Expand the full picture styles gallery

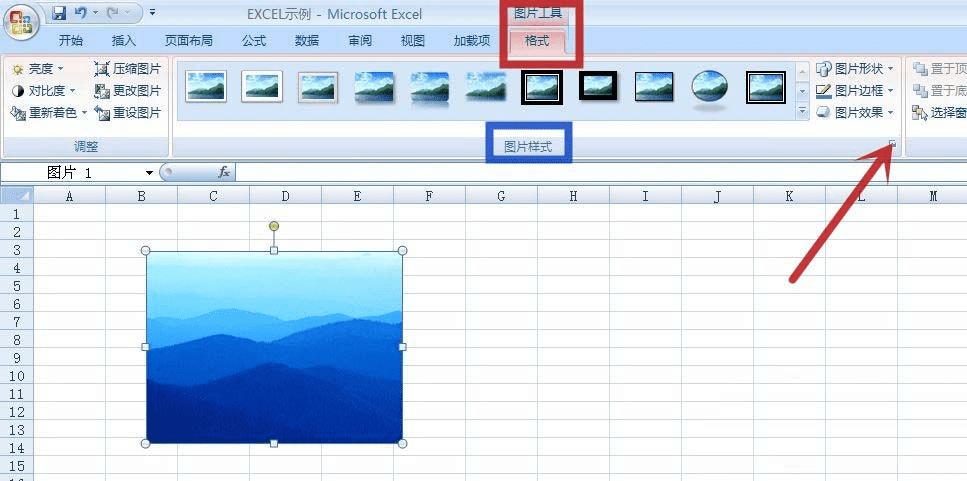[x=802, y=112]
